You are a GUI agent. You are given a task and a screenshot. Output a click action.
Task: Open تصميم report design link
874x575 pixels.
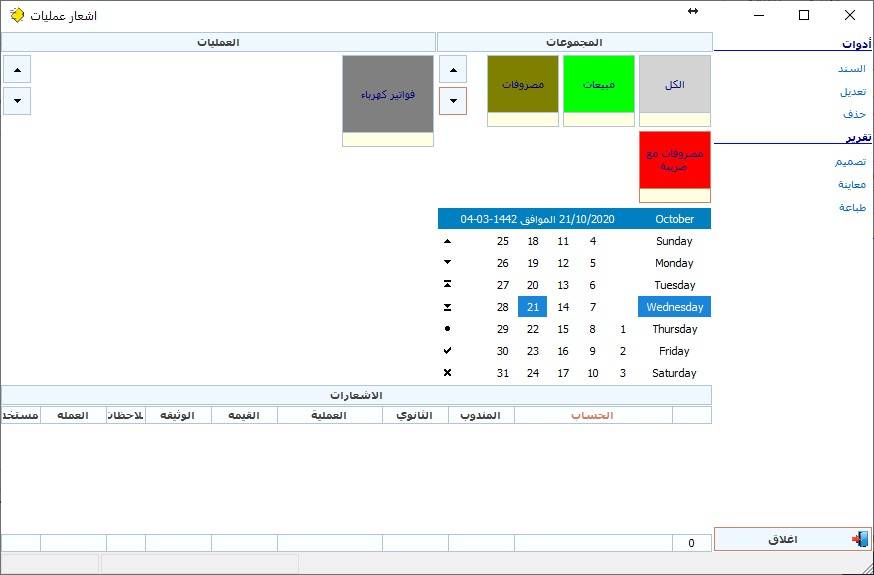pyautogui.click(x=850, y=162)
